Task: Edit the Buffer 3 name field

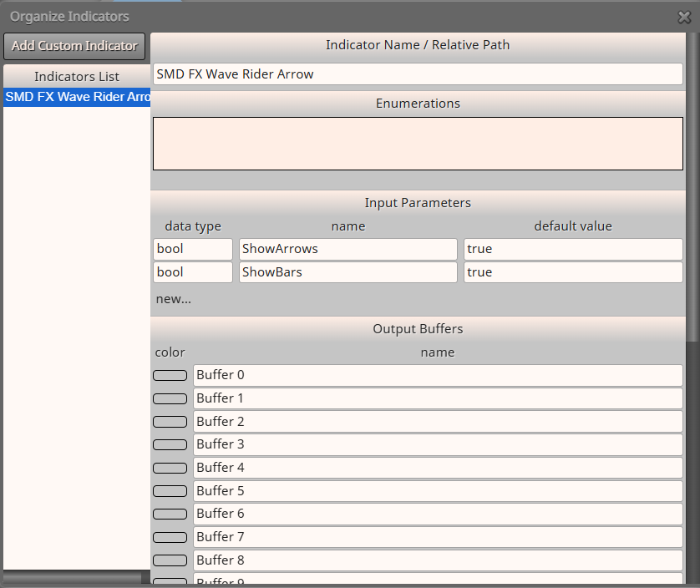Action: pyautogui.click(x=438, y=444)
